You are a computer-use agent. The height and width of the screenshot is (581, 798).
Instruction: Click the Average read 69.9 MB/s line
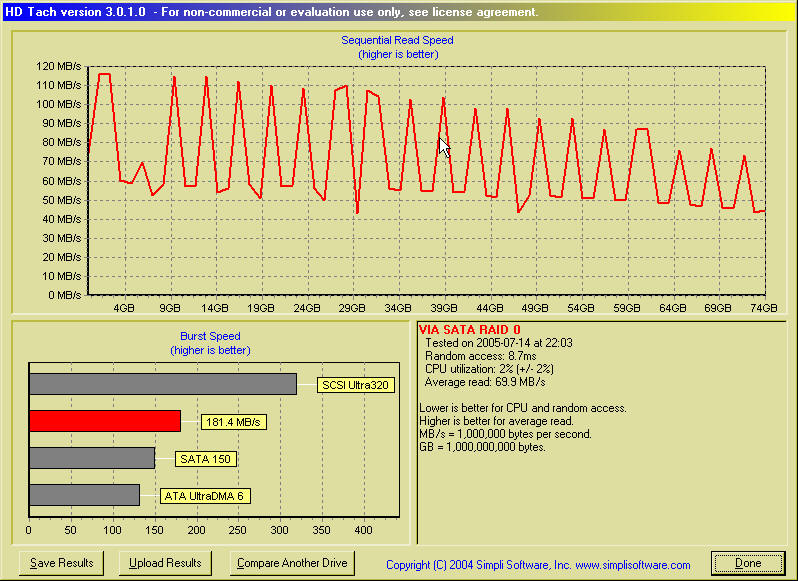click(485, 382)
